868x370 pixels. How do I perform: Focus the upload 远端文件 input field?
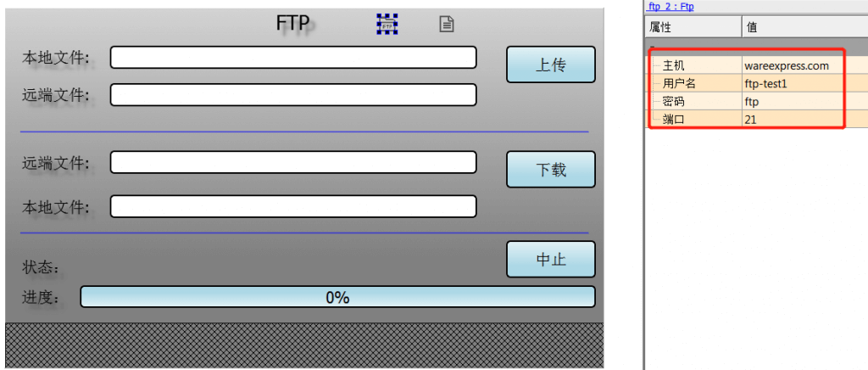(x=293, y=95)
